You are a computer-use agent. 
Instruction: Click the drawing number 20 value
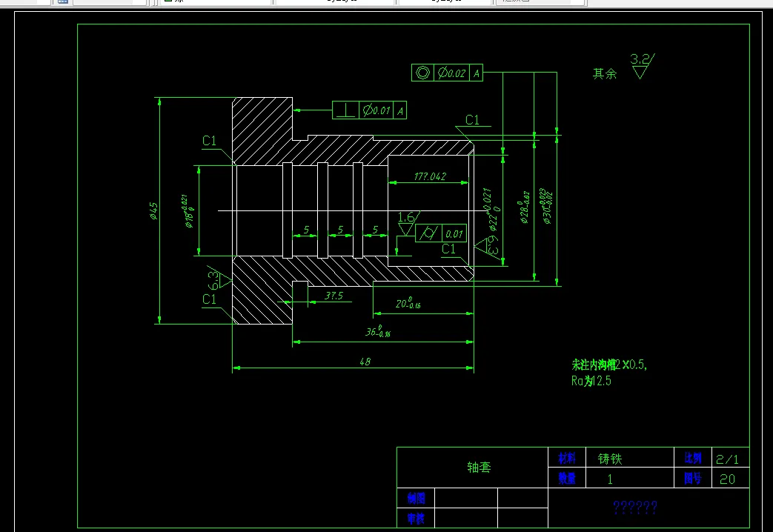pyautogui.click(x=727, y=479)
